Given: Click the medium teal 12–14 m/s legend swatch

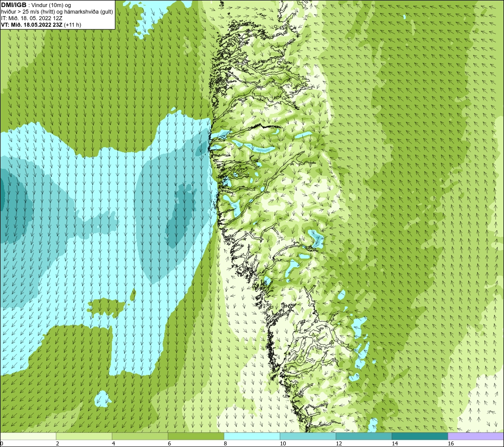Looking at the screenshot, I should [x=364, y=436].
